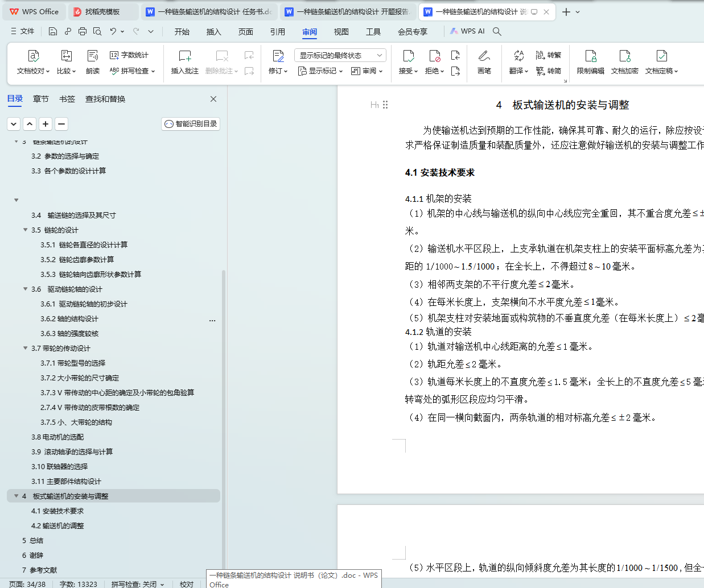This screenshot has height=588, width=704.
Task: Open the 拼写检查: 关闭 status dropdown
Action: coord(138,584)
